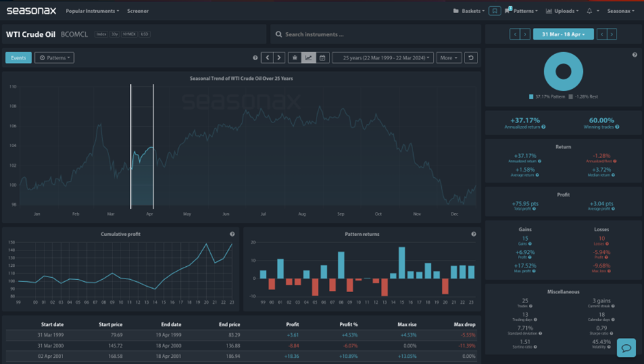Click help icon on Pattern returns chart

(x=473, y=235)
